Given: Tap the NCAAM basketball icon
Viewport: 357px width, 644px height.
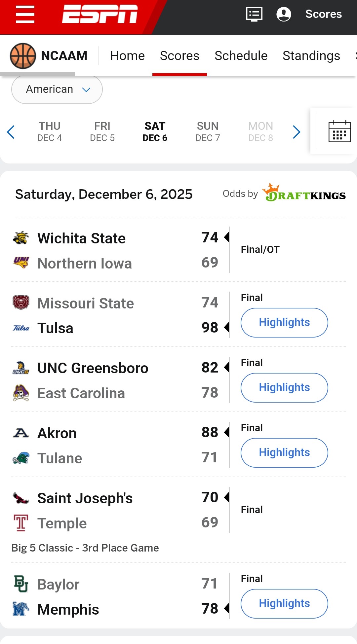Looking at the screenshot, I should pos(23,56).
